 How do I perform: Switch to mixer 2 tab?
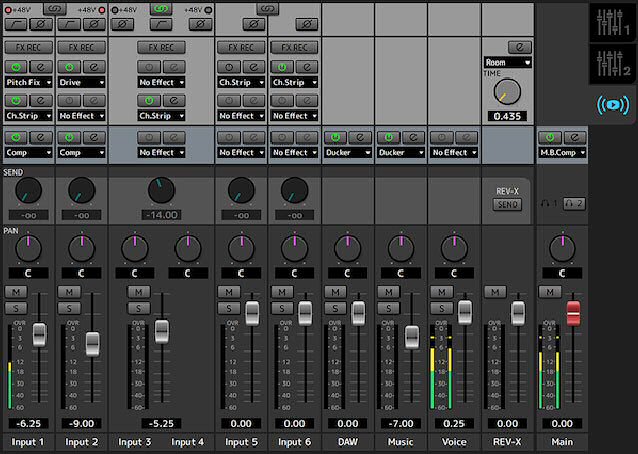[x=610, y=61]
